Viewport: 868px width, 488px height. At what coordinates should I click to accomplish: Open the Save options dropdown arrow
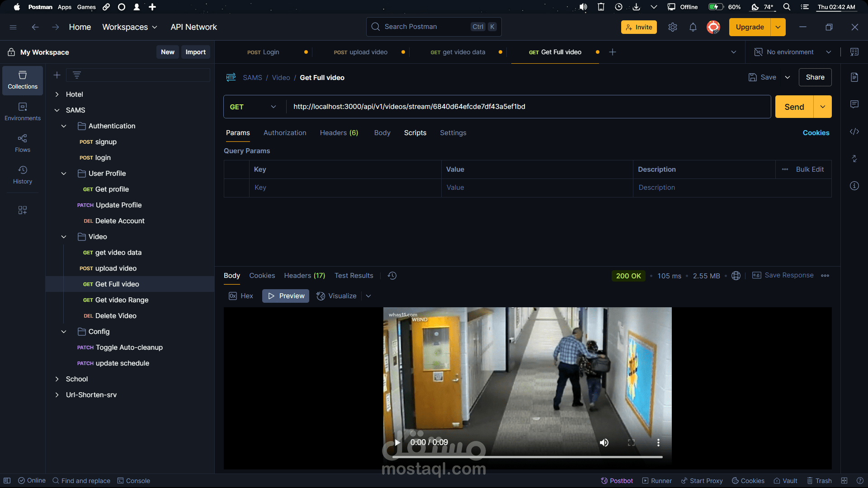788,77
